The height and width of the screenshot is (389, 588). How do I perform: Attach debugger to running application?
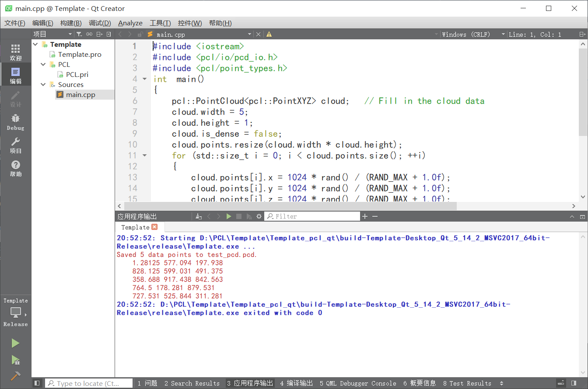pyautogui.click(x=249, y=216)
